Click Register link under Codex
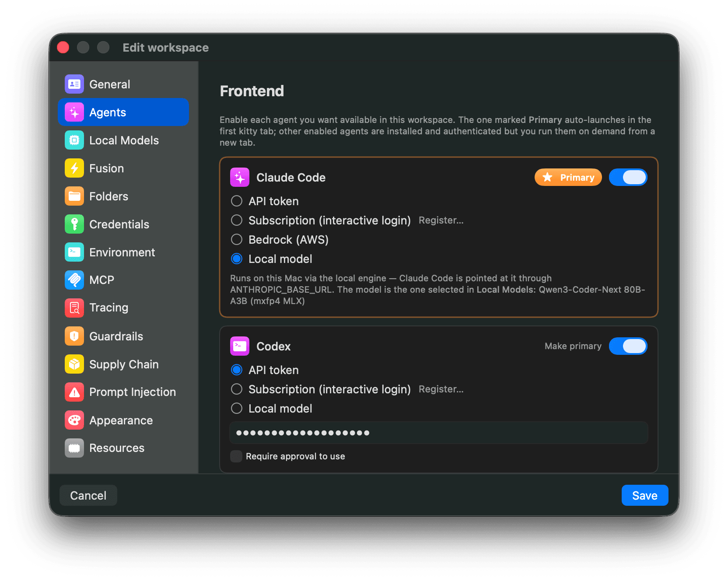The image size is (728, 581). (441, 389)
